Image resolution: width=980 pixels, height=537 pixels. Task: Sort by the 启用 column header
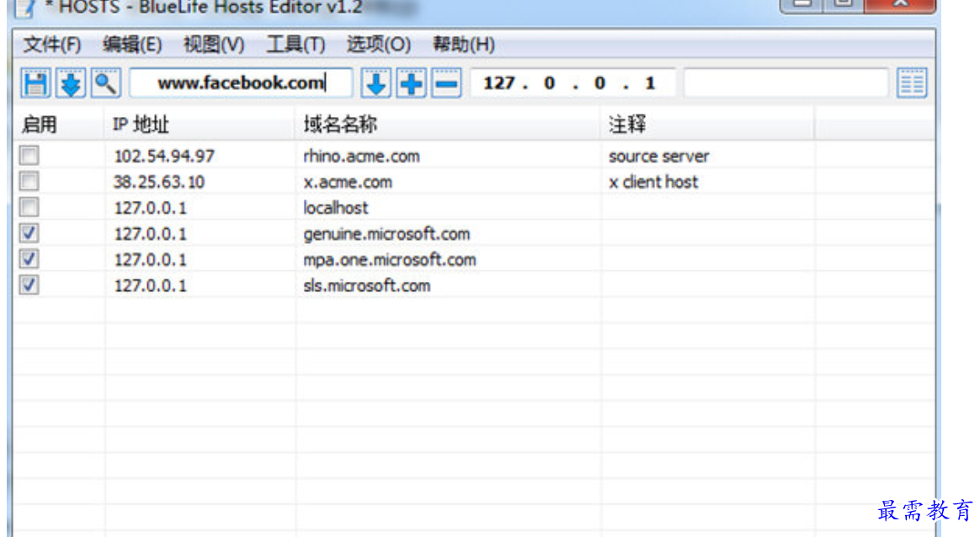click(58, 125)
